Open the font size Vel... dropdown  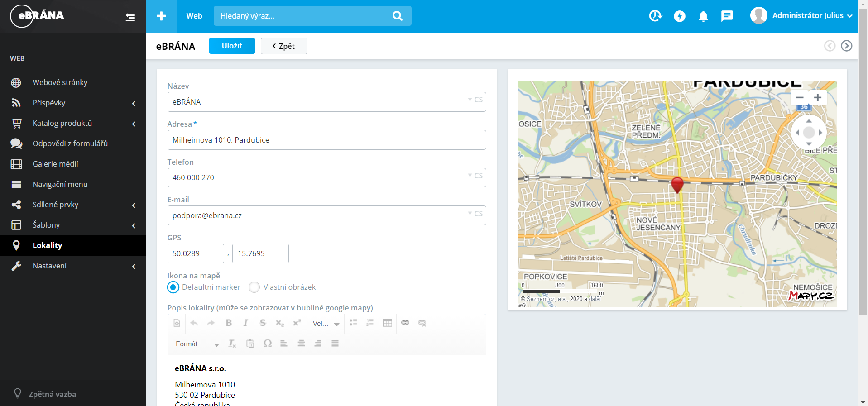(326, 323)
